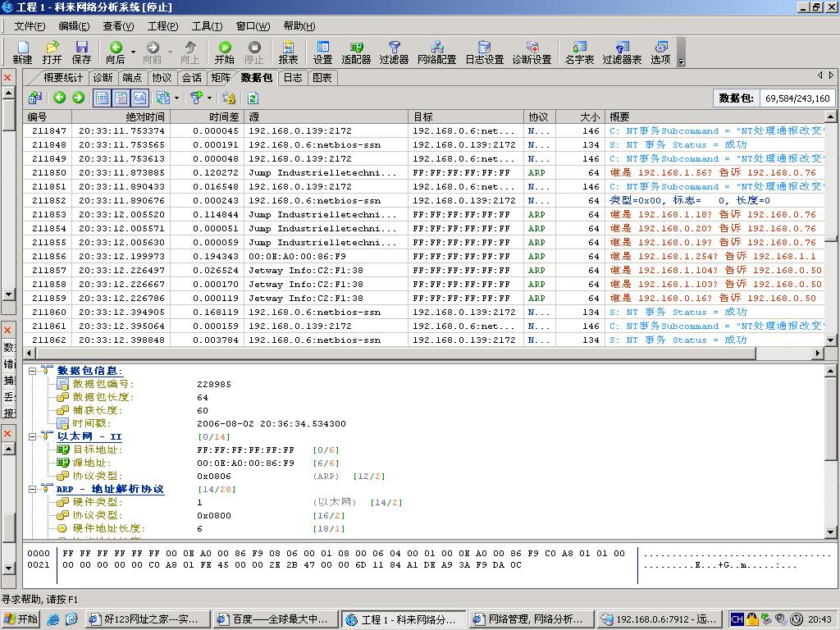
Task: Sort packets by 绝对时间 column header
Action: tap(121, 117)
